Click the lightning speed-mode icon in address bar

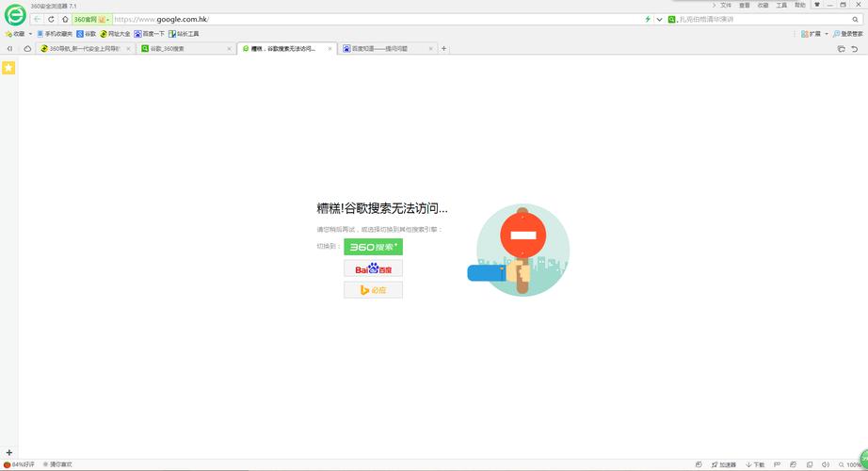pos(648,20)
